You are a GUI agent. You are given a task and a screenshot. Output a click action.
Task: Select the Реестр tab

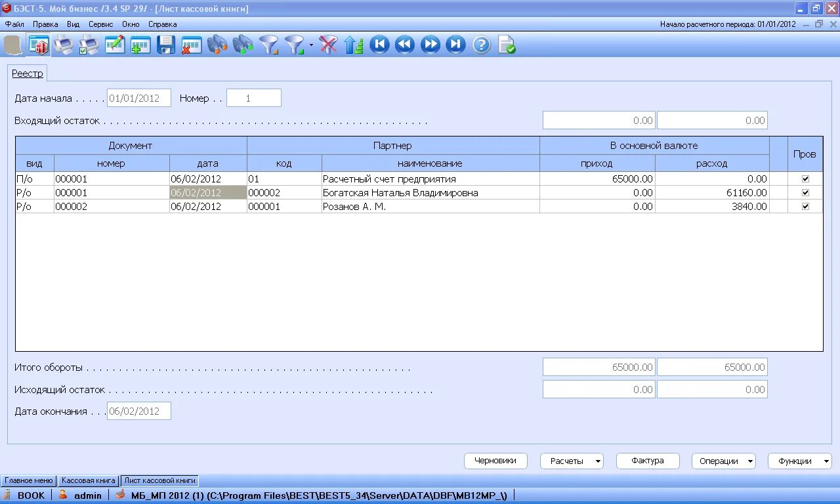click(x=28, y=73)
